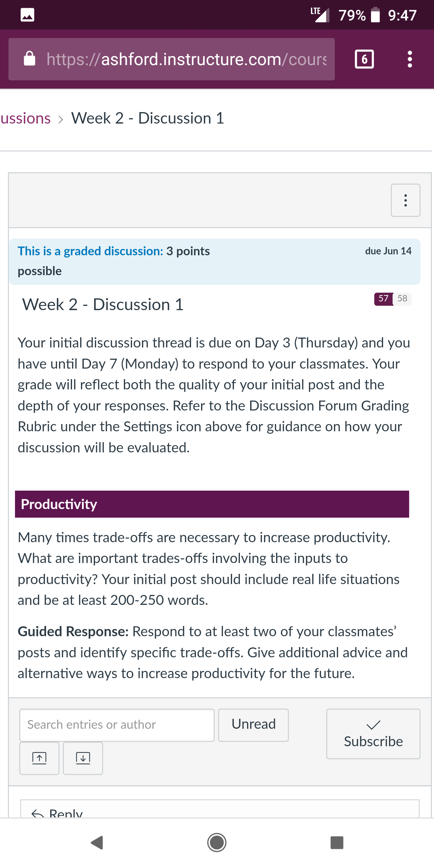Toggle the Subscribe checkmark button
Viewport: 434px width, 868px height.
373,734
